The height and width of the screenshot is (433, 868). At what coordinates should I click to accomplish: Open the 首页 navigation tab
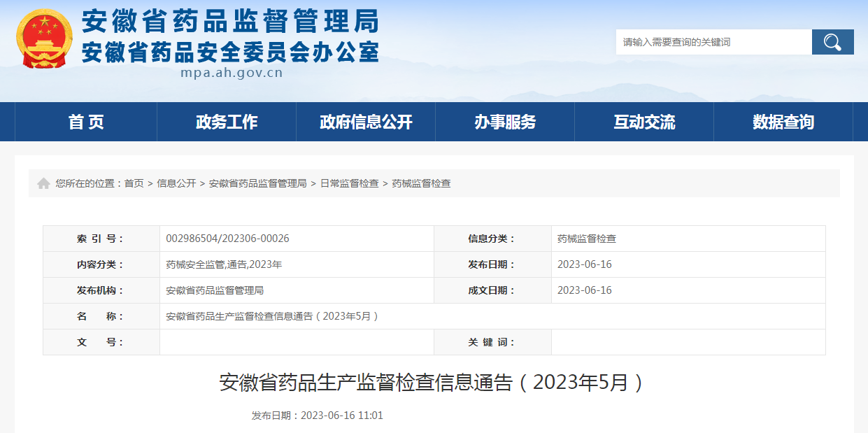pyautogui.click(x=86, y=122)
